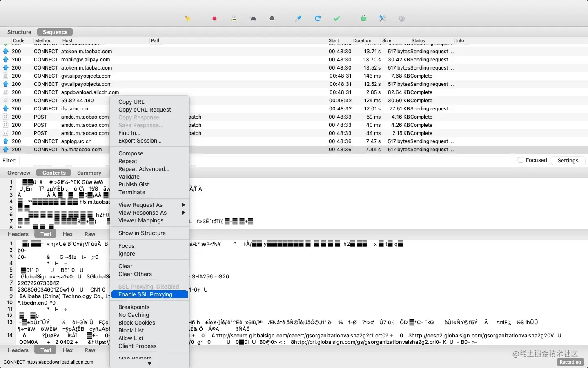Open the Contents tab
The image size is (588, 368).
coord(54,173)
